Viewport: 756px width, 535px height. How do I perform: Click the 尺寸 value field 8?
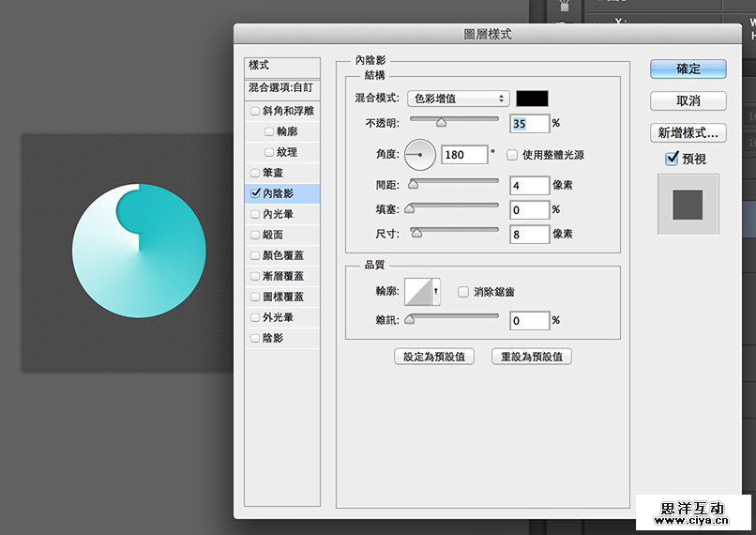(529, 235)
